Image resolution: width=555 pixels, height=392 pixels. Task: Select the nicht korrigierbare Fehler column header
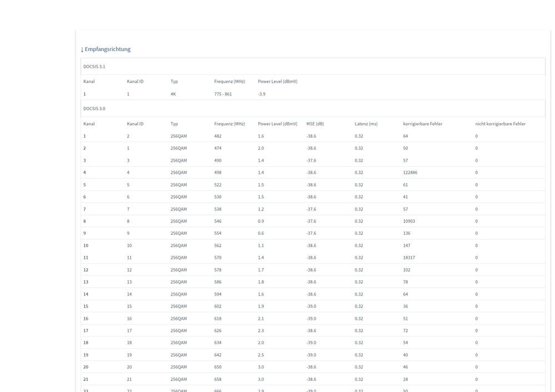(500, 124)
